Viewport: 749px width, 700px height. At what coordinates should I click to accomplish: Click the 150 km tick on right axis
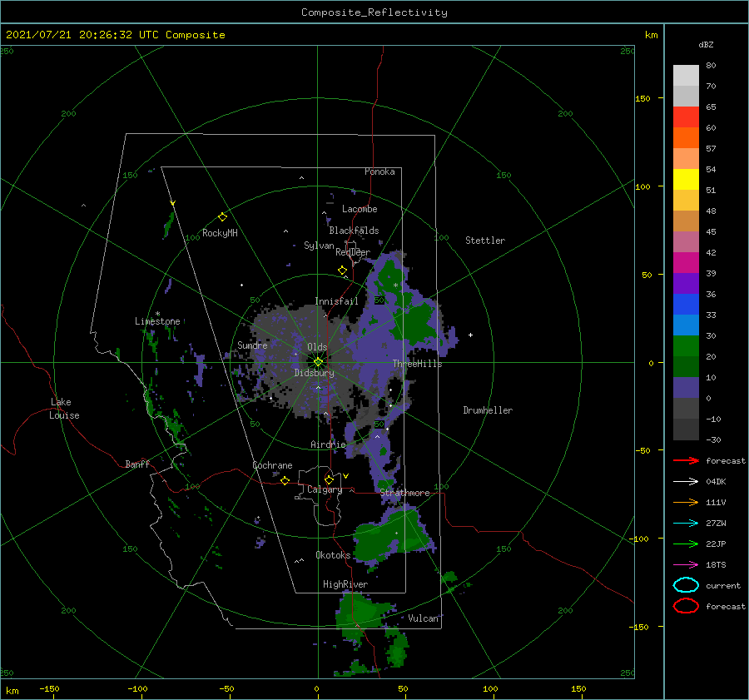[643, 98]
